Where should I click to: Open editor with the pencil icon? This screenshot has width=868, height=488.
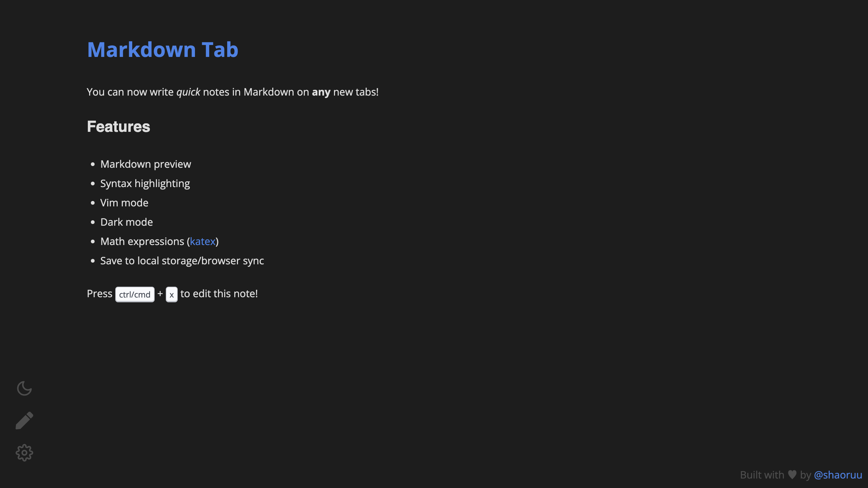click(x=24, y=421)
